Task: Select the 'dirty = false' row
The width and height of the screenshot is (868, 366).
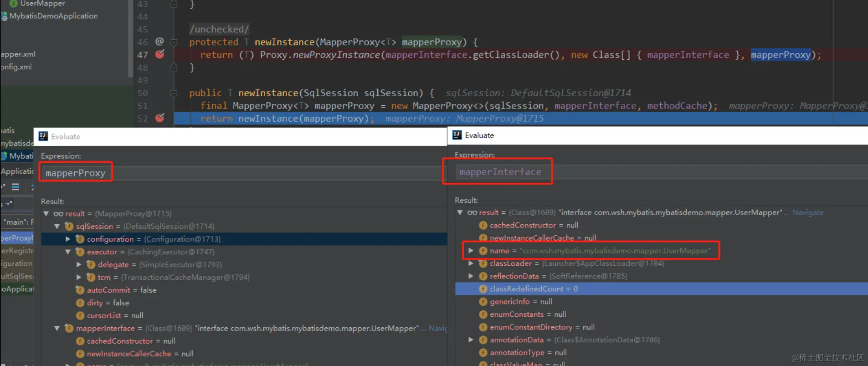Action: (x=244, y=303)
